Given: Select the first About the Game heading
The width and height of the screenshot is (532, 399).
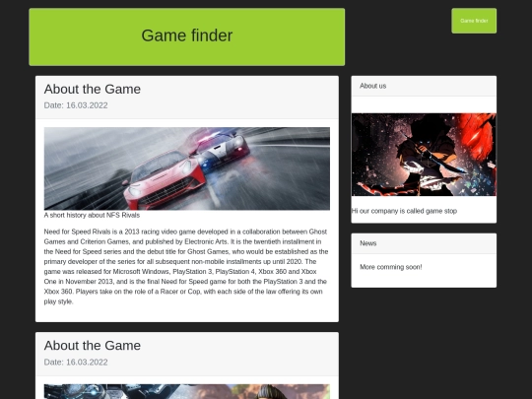Looking at the screenshot, I should 93,90.
